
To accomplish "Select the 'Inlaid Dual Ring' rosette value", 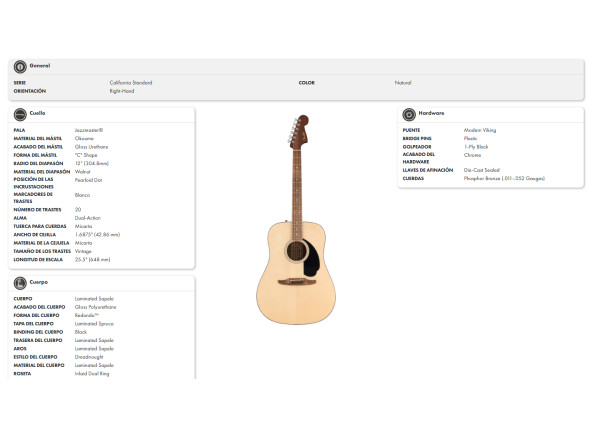I will 92,373.
